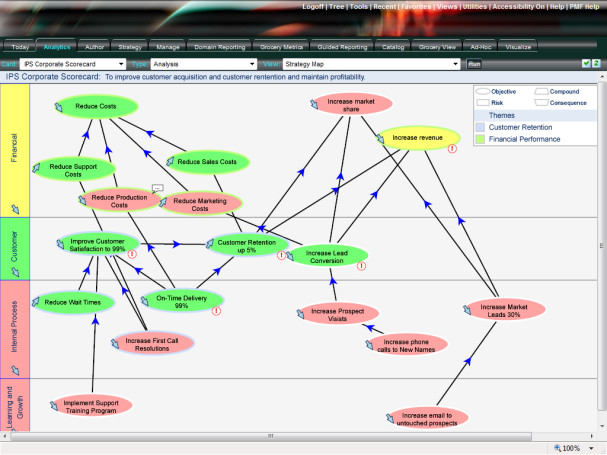This screenshot has height=455, width=607.
Task: Toggle Accessibility On in the top bar
Action: [x=519, y=6]
